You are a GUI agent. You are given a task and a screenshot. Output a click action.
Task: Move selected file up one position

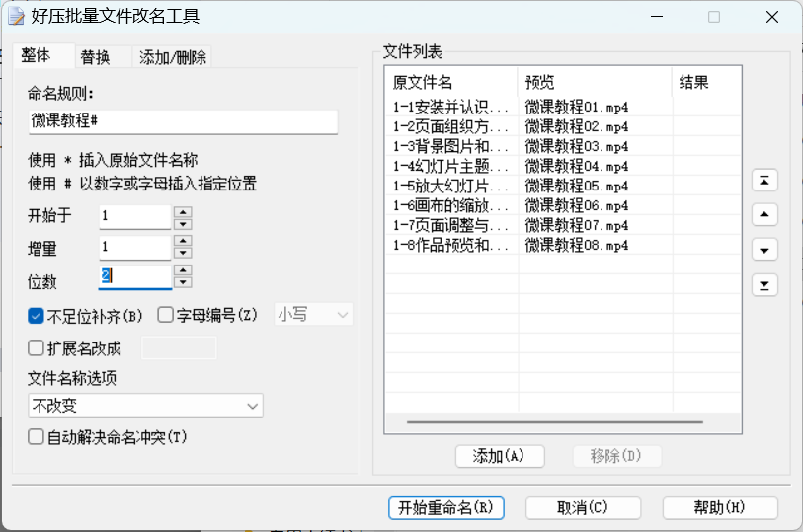coord(765,215)
